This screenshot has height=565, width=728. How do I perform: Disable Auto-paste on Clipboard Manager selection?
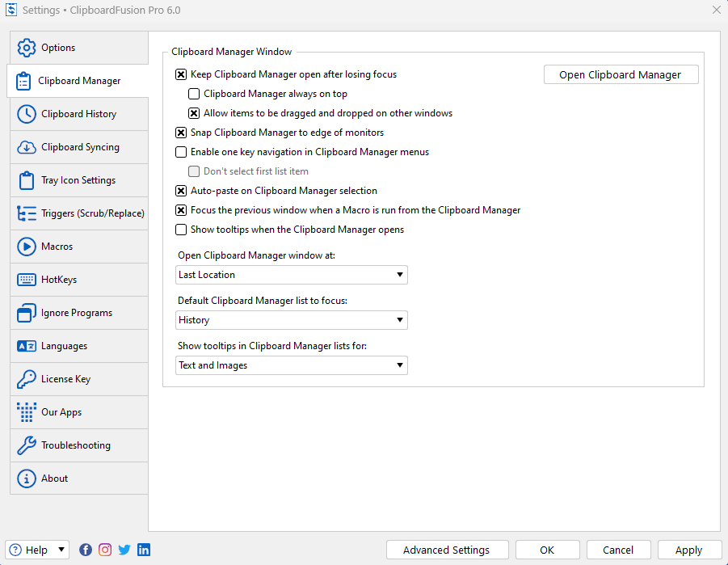pos(181,191)
